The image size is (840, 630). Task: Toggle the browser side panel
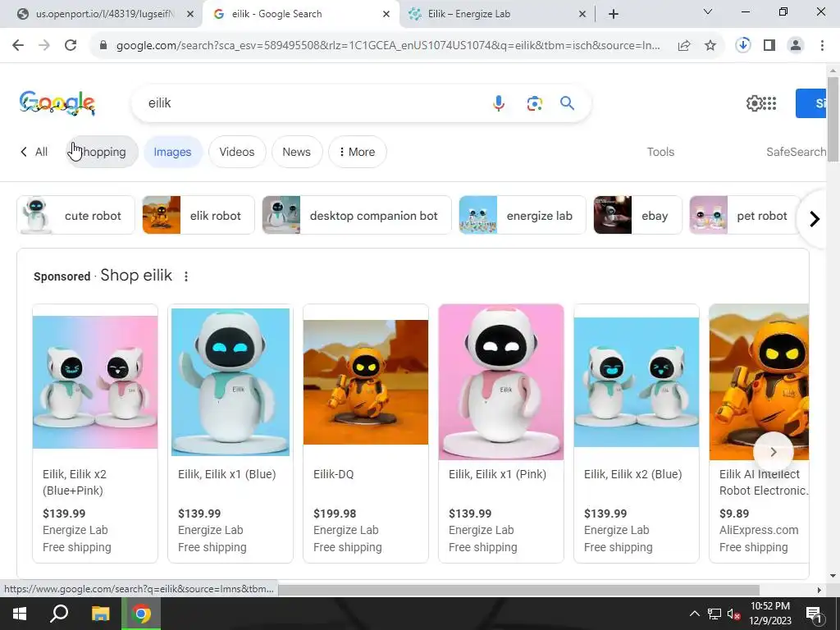pyautogui.click(x=769, y=46)
